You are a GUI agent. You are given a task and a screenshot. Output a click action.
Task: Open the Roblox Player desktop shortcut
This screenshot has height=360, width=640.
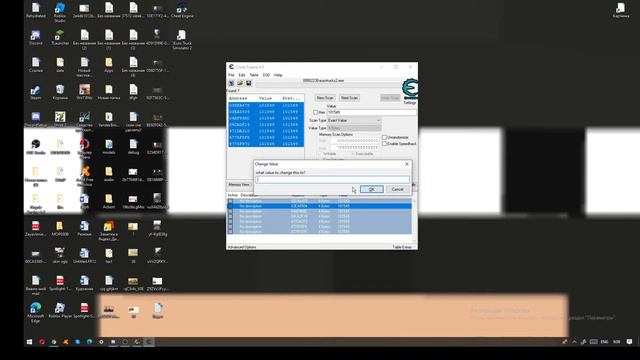click(x=60, y=311)
